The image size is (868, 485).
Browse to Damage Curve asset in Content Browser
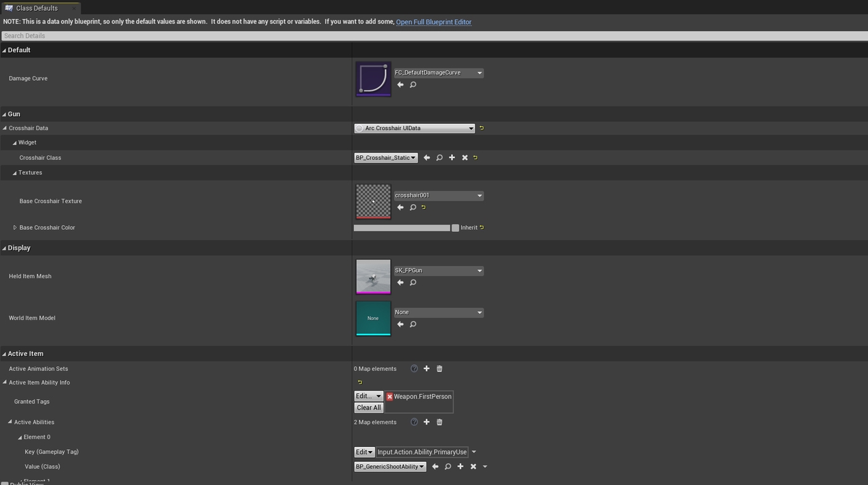[x=413, y=85]
